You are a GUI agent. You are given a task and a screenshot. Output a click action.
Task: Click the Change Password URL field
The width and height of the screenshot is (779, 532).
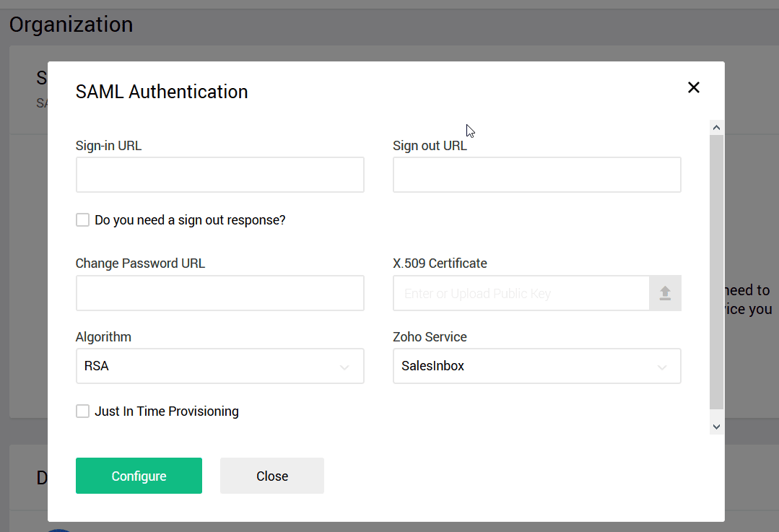(219, 293)
